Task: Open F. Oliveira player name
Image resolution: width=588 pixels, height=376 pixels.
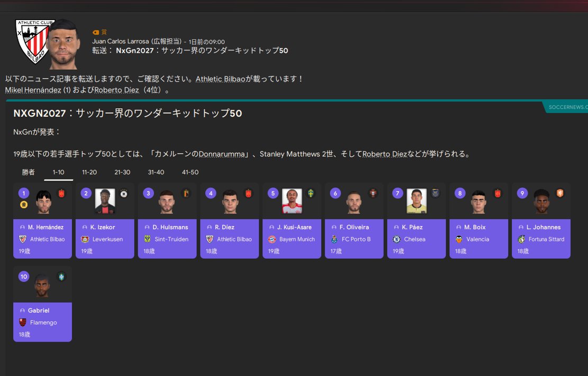Action: tap(354, 227)
